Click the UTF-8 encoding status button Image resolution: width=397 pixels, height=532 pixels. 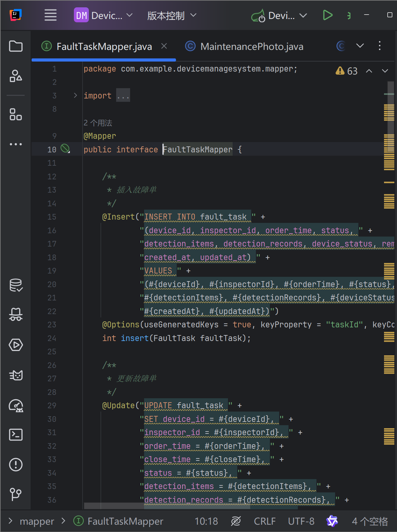click(x=301, y=521)
